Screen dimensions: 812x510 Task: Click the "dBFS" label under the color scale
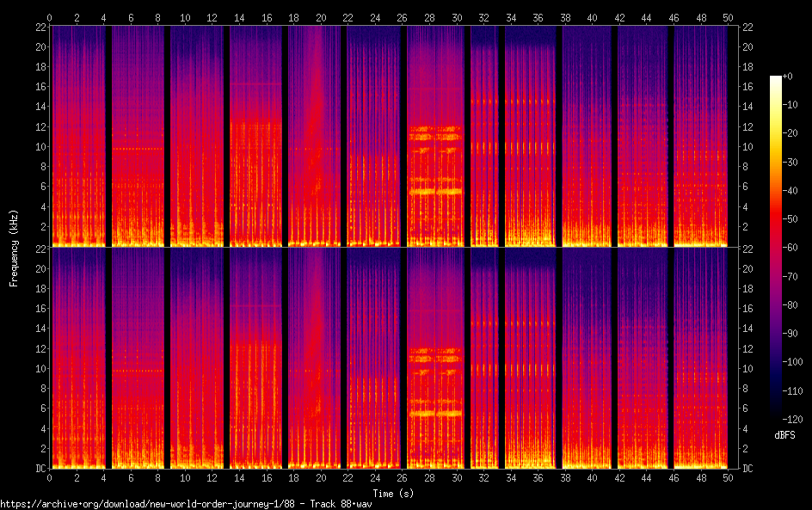784,435
